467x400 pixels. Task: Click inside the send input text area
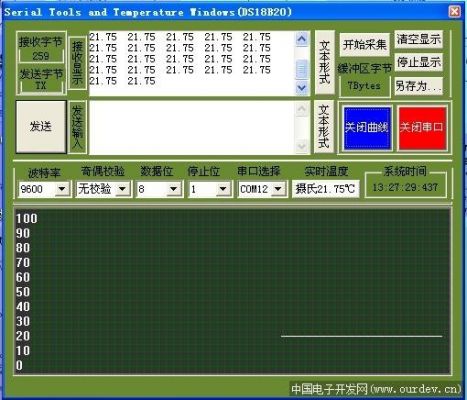(192, 127)
